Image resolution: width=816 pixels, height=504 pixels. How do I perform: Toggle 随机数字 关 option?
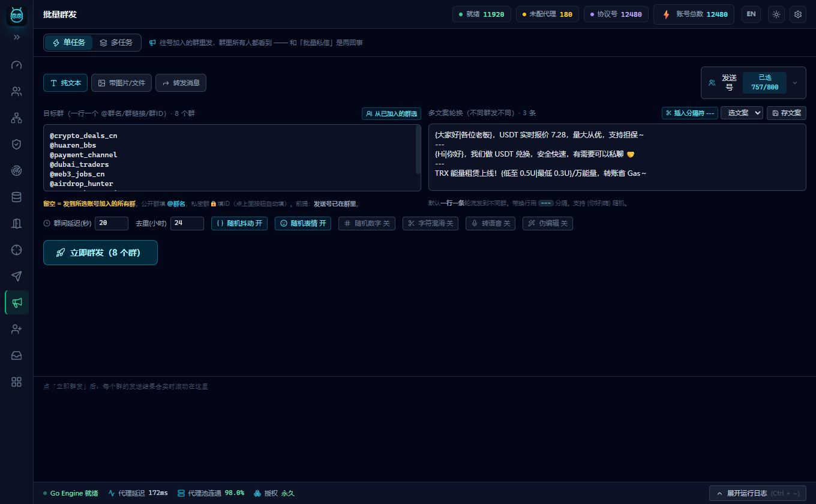click(x=367, y=223)
